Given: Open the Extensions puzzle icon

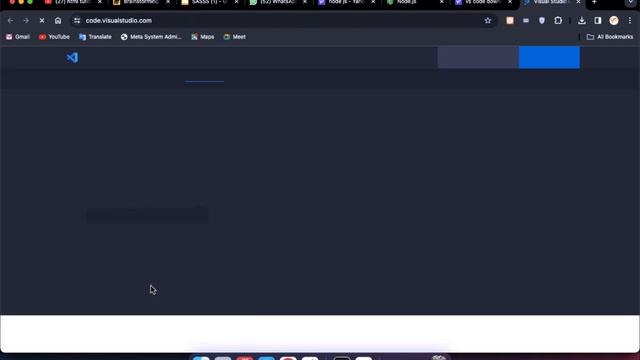Looking at the screenshot, I should pyautogui.click(x=558, y=20).
